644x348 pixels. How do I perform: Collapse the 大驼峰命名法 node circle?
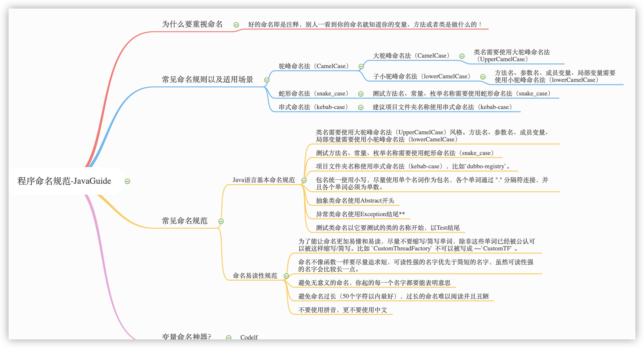pos(462,56)
